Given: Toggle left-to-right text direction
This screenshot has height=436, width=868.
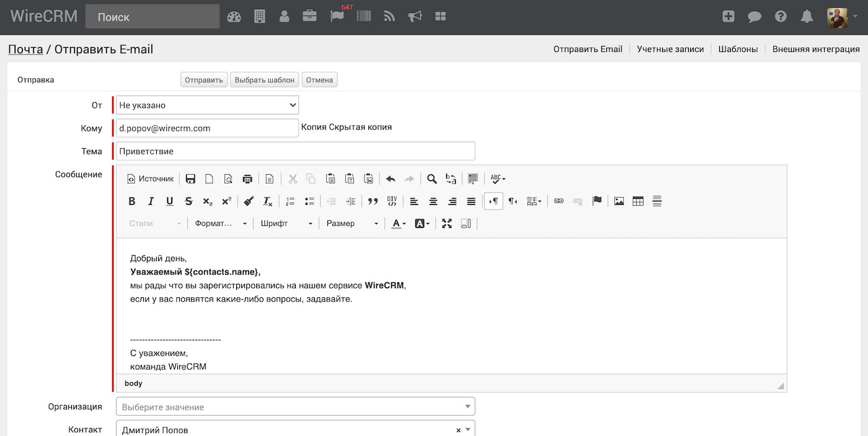Looking at the screenshot, I should [494, 201].
